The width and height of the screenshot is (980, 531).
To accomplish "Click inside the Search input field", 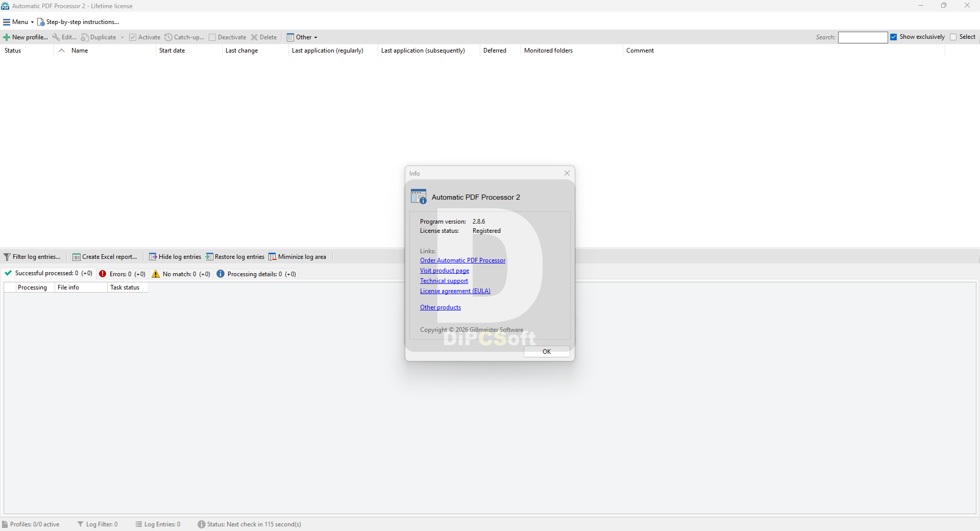I will click(863, 37).
